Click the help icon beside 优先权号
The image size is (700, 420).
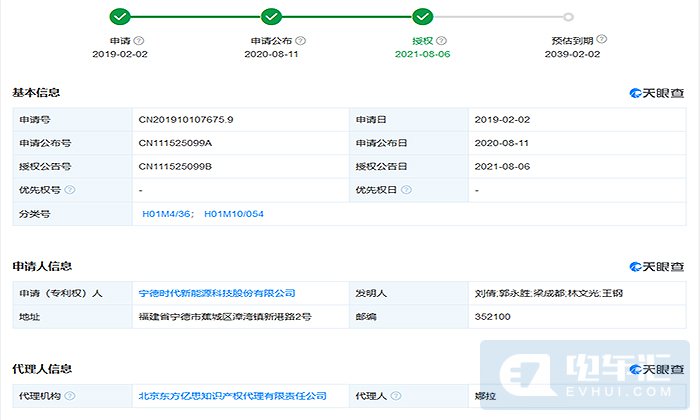coord(70,190)
